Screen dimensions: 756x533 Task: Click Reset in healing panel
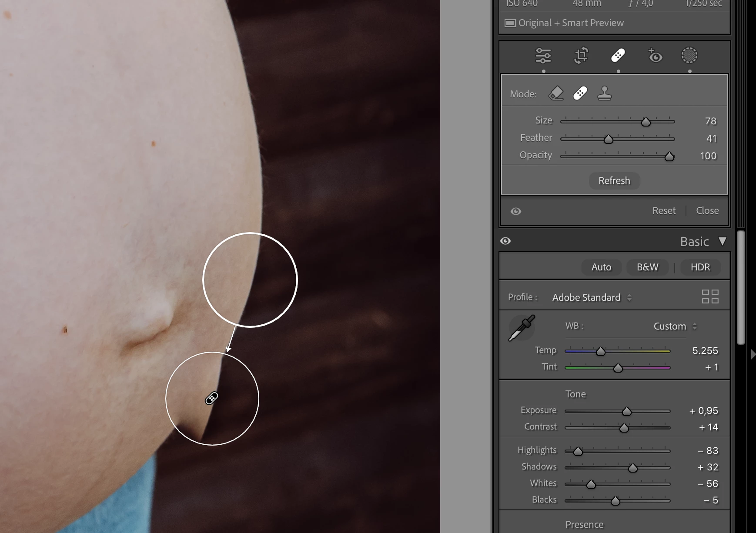tap(664, 211)
